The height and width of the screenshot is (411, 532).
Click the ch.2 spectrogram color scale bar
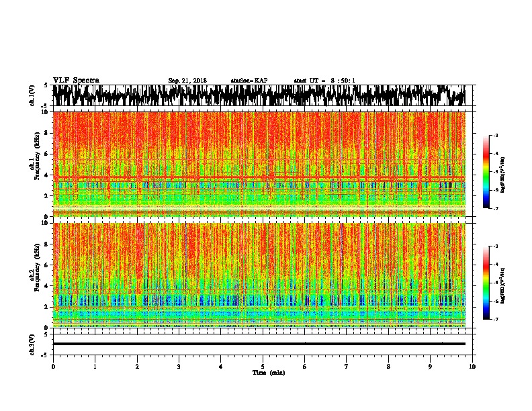(486, 283)
